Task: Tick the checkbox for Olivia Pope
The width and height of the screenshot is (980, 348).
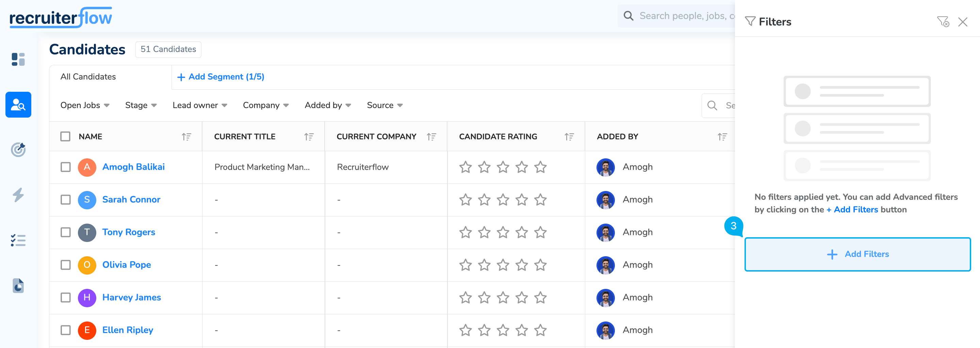Action: (x=65, y=265)
